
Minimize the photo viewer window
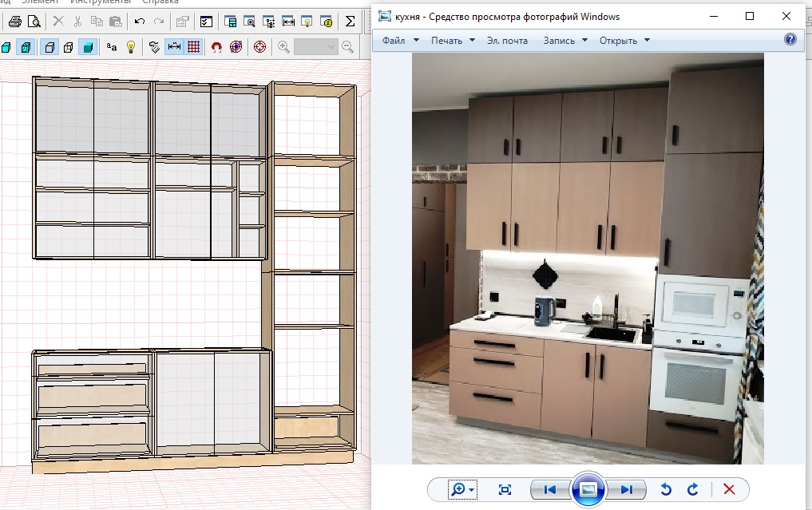tap(714, 16)
